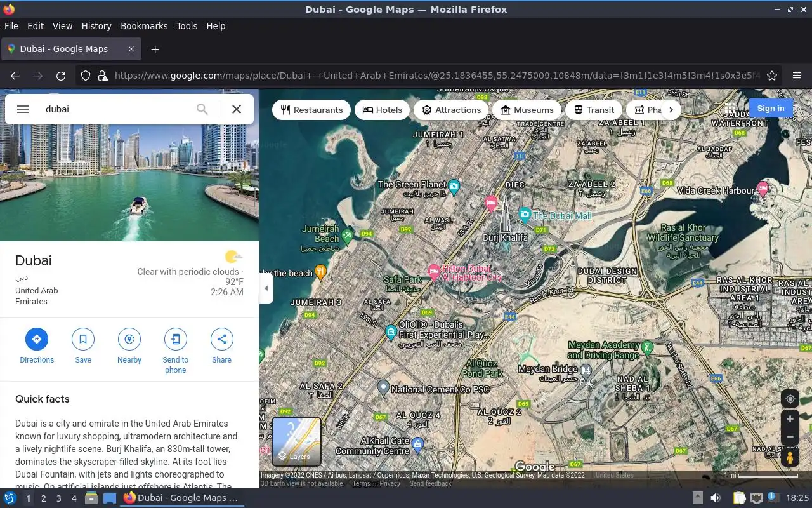812x508 pixels.
Task: Open the Edit menu
Action: [36, 26]
